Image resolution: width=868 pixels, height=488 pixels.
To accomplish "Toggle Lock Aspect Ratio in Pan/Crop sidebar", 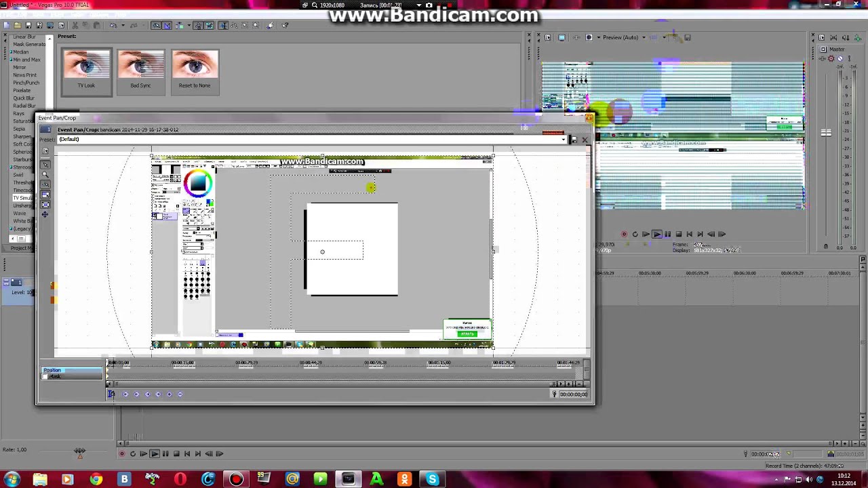I will coord(45,195).
